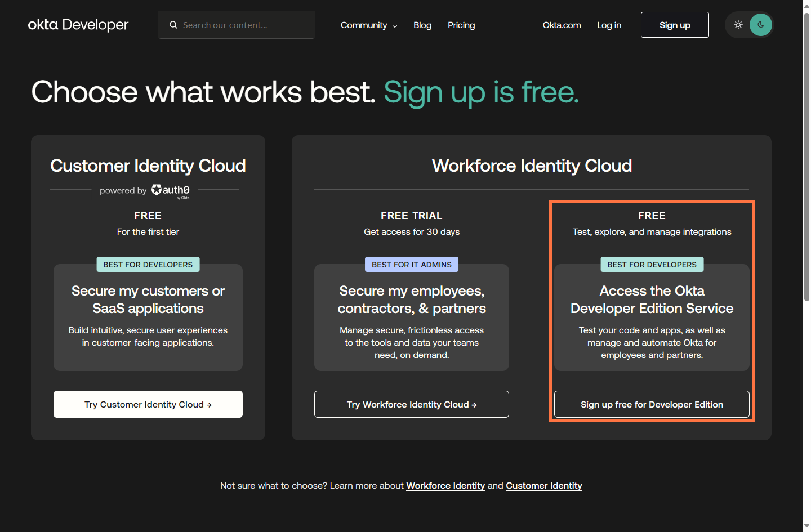Viewport: 811px width, 532px height.
Task: Click 'Test, explore, and manage integrations' text
Action: tap(652, 231)
